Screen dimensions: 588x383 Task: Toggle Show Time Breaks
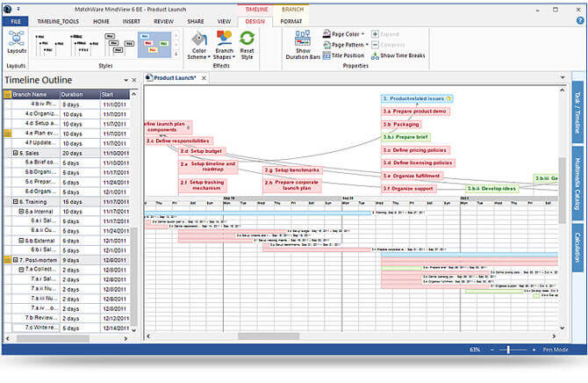[x=398, y=55]
